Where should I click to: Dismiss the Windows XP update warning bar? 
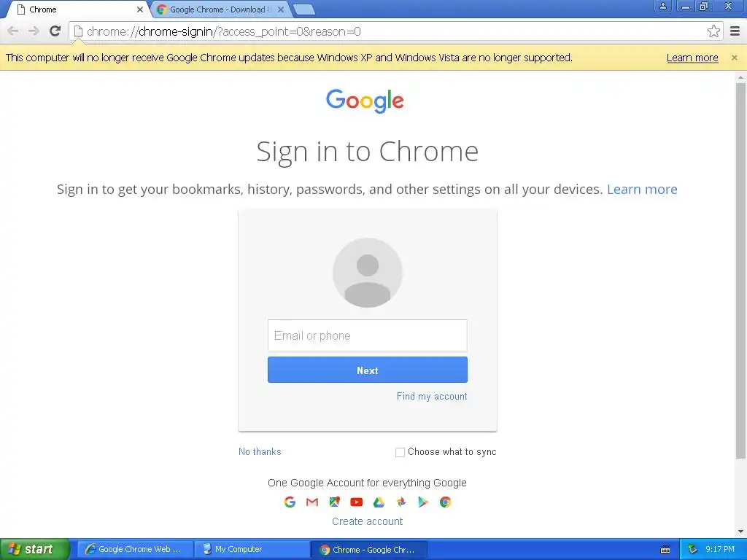[734, 58]
